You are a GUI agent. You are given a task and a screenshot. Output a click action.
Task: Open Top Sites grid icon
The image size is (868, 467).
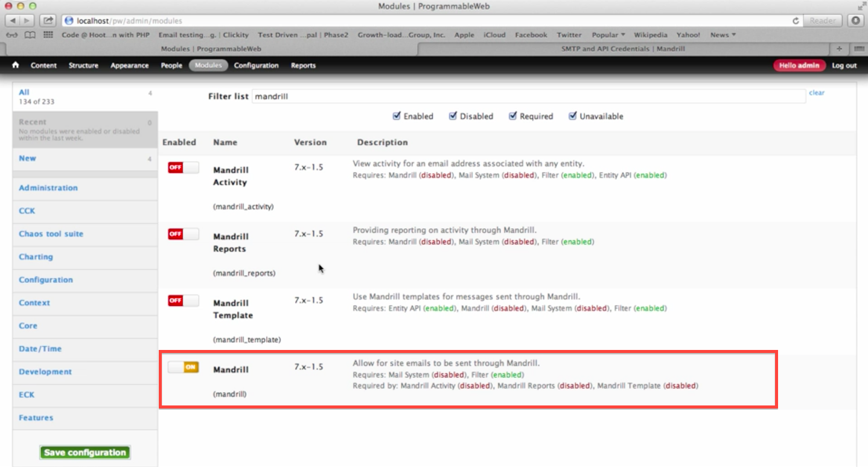(48, 35)
